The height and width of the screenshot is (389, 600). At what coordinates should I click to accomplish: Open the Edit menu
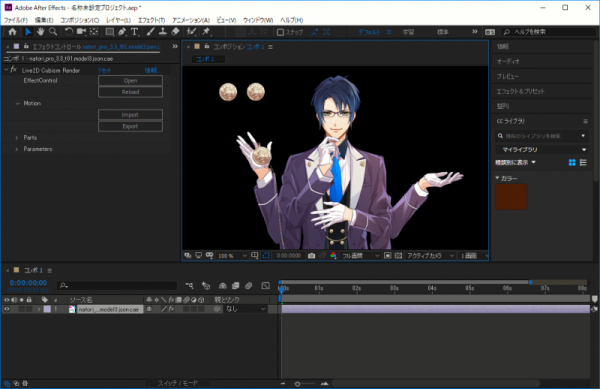[44, 20]
